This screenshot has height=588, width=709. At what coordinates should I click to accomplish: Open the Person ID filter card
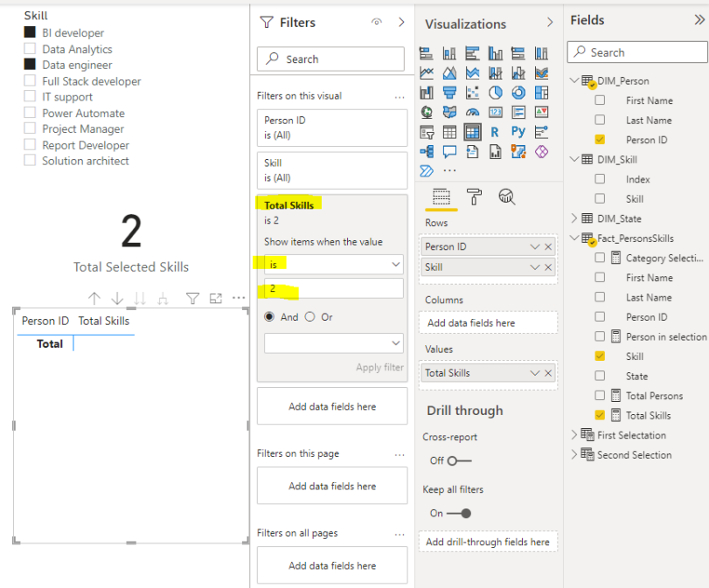click(x=332, y=128)
